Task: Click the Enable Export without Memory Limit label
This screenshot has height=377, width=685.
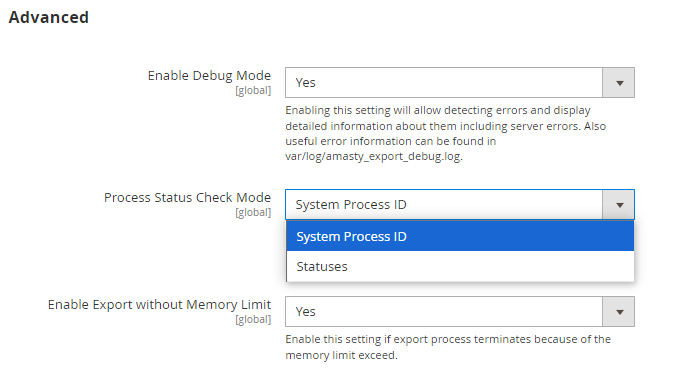Action: click(159, 304)
